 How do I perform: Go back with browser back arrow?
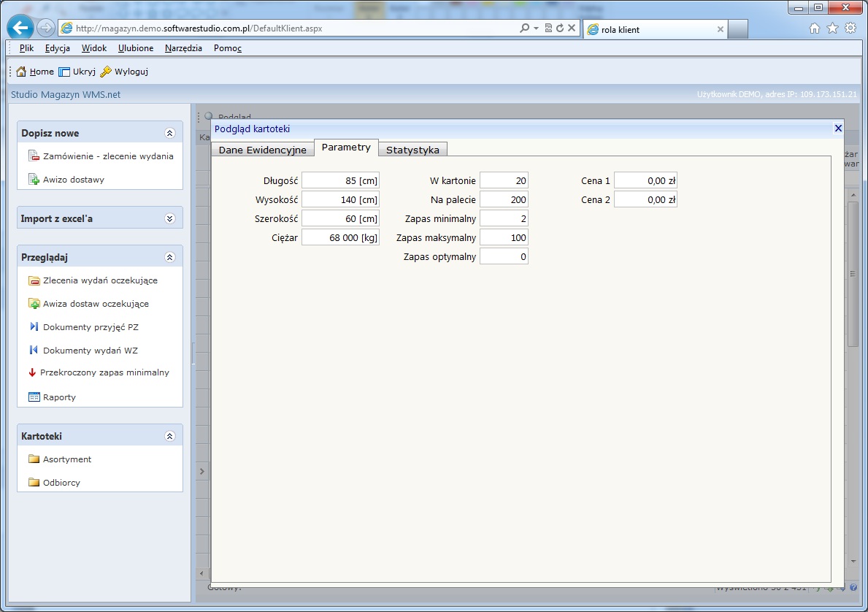pos(20,28)
